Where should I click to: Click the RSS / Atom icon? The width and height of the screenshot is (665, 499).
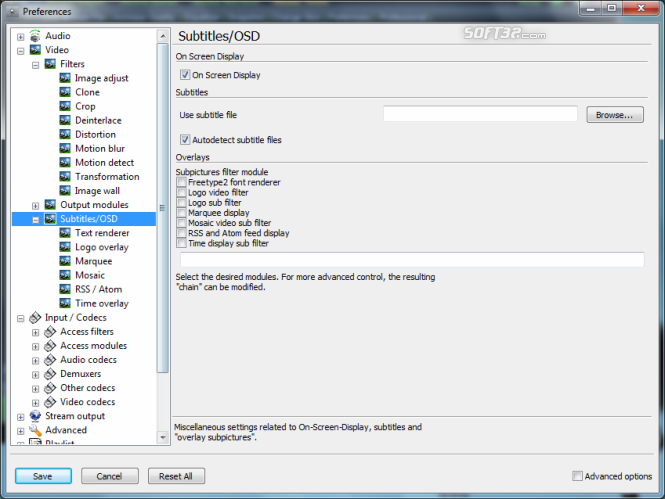[65, 289]
